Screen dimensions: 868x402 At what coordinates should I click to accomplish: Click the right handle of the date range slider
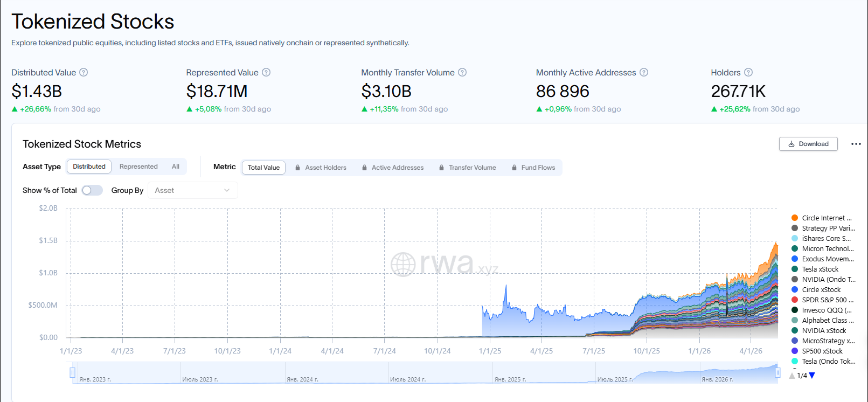(777, 372)
